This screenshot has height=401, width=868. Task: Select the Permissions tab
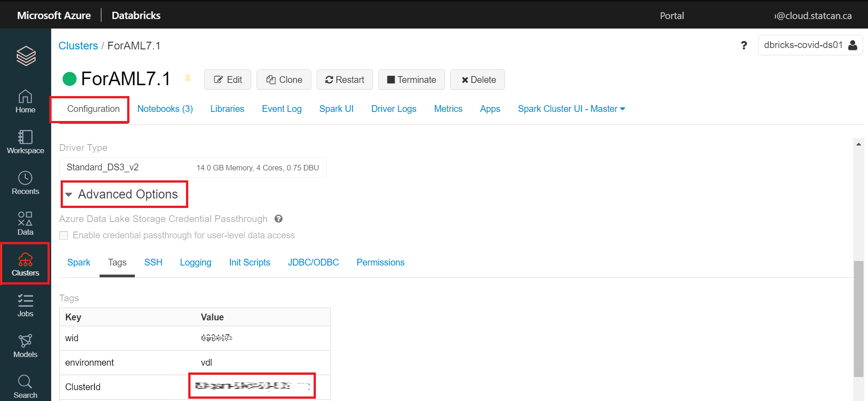point(381,262)
